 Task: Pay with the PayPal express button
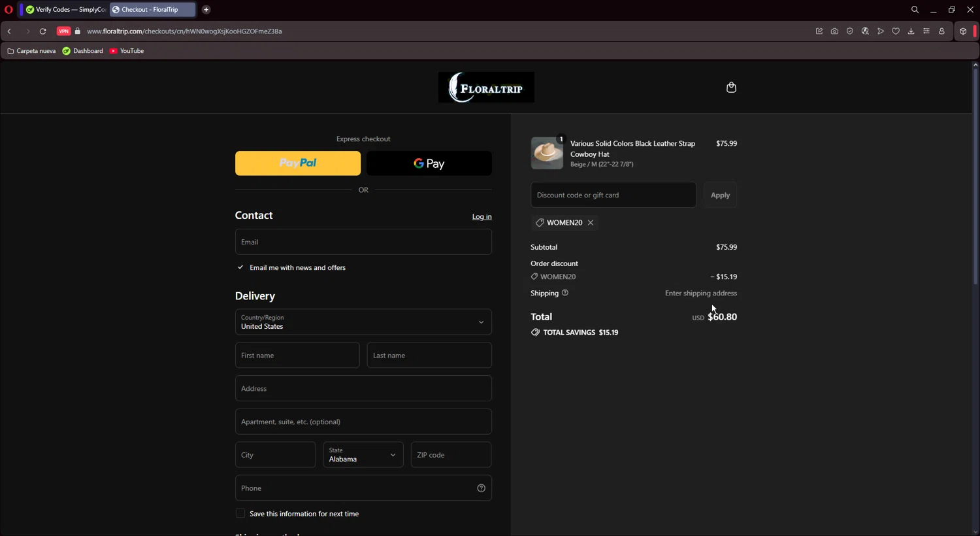coord(298,163)
